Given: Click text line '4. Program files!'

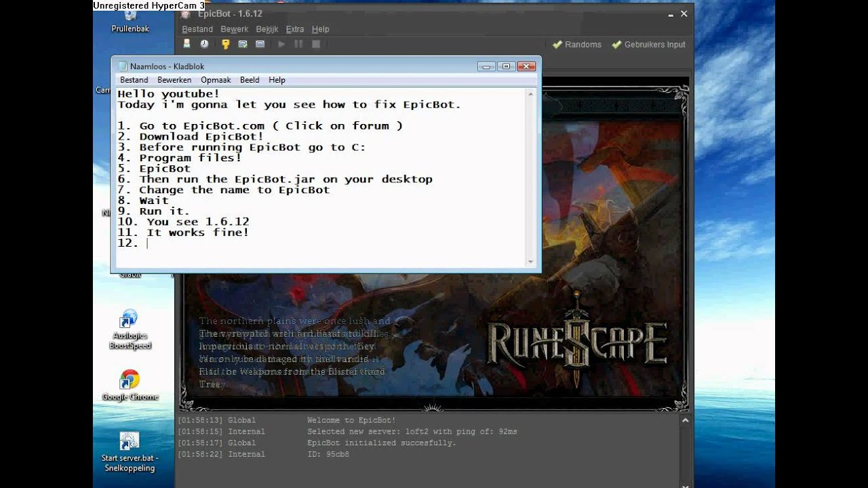Looking at the screenshot, I should (x=180, y=157).
